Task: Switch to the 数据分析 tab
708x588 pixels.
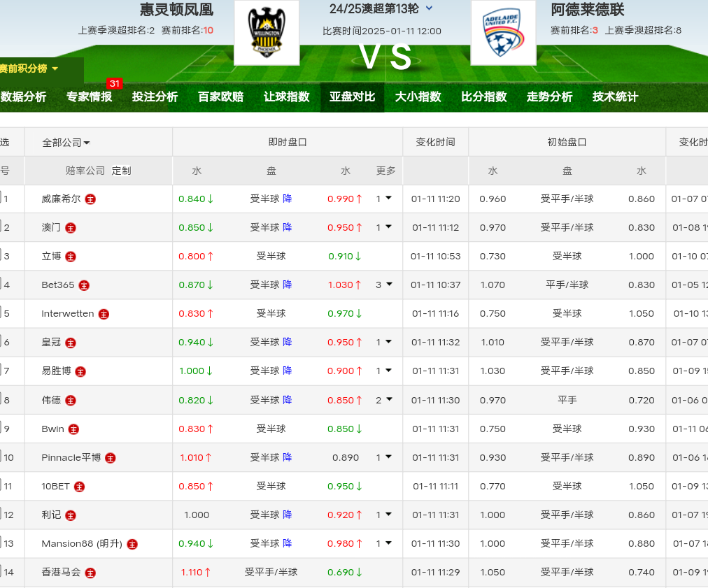Action: [x=24, y=97]
